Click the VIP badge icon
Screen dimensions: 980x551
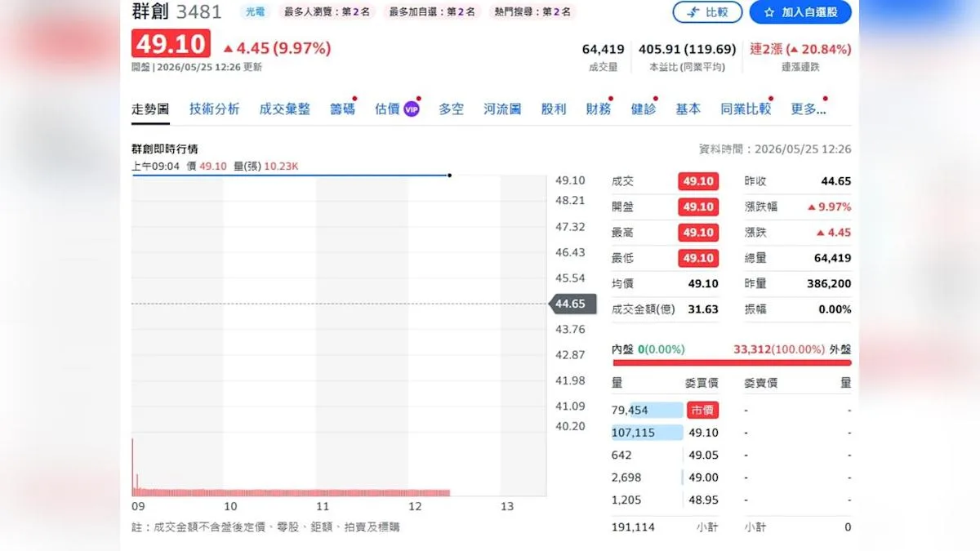click(412, 109)
